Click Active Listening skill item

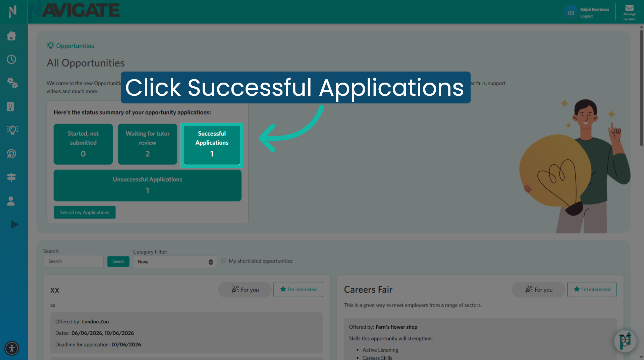point(380,350)
